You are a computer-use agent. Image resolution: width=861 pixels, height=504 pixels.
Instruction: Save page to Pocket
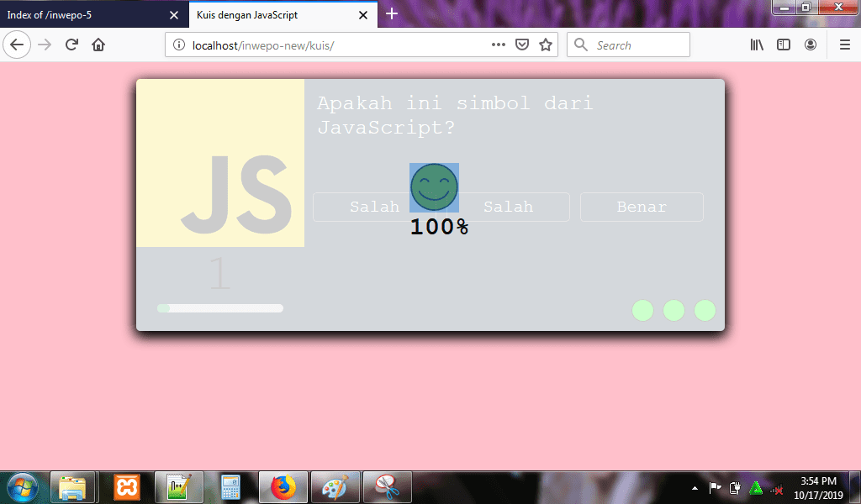[521, 45]
